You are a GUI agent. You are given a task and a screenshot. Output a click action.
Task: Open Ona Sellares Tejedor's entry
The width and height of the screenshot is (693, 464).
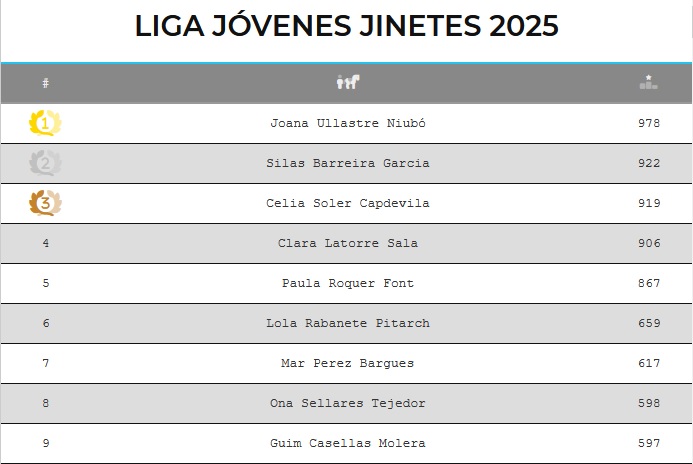point(348,403)
